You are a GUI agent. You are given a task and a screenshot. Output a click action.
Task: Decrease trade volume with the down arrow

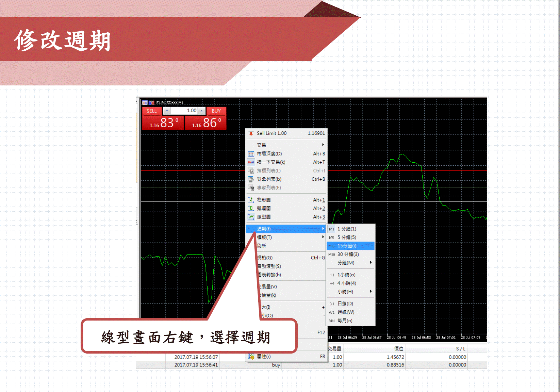point(167,111)
